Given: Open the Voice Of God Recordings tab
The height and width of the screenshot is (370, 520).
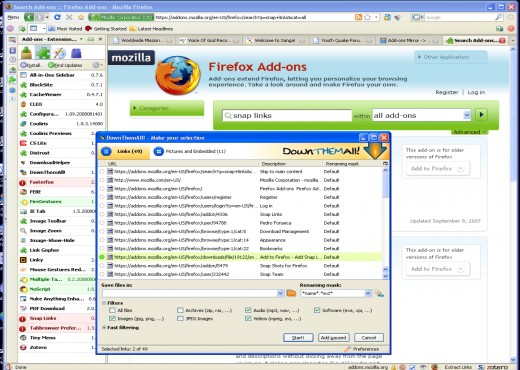Looking at the screenshot, I should [x=208, y=40].
